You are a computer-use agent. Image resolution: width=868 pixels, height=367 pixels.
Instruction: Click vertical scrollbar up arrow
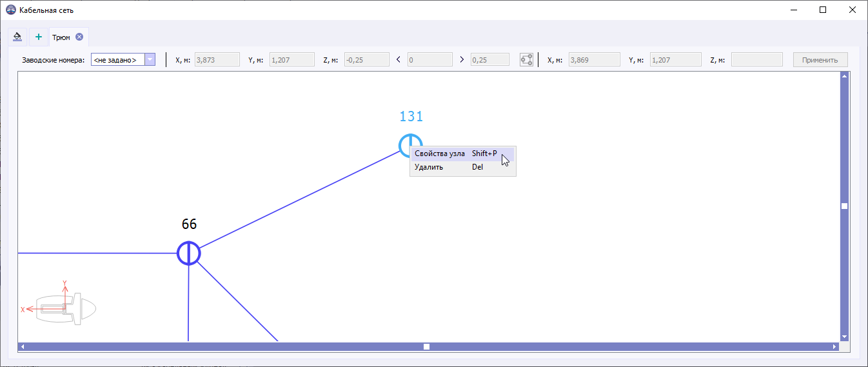click(844, 76)
